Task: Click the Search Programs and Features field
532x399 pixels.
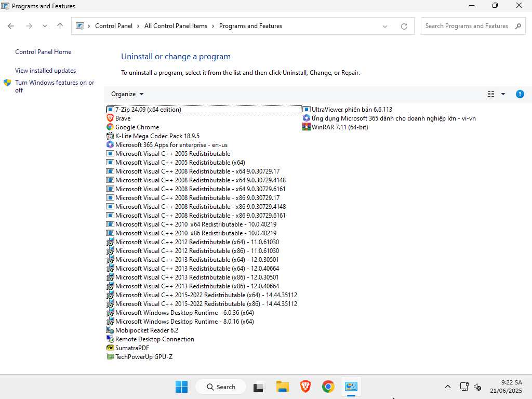Action: point(468,26)
